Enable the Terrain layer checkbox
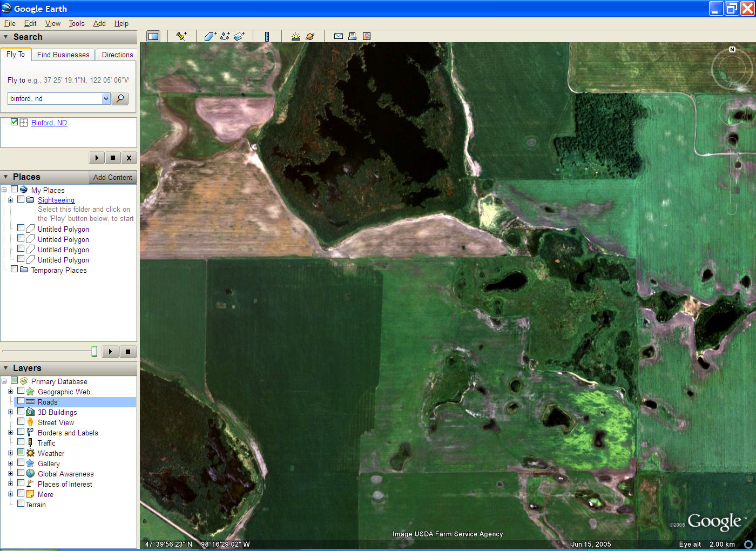Screen dimensions: 756x551 pyautogui.click(x=21, y=504)
